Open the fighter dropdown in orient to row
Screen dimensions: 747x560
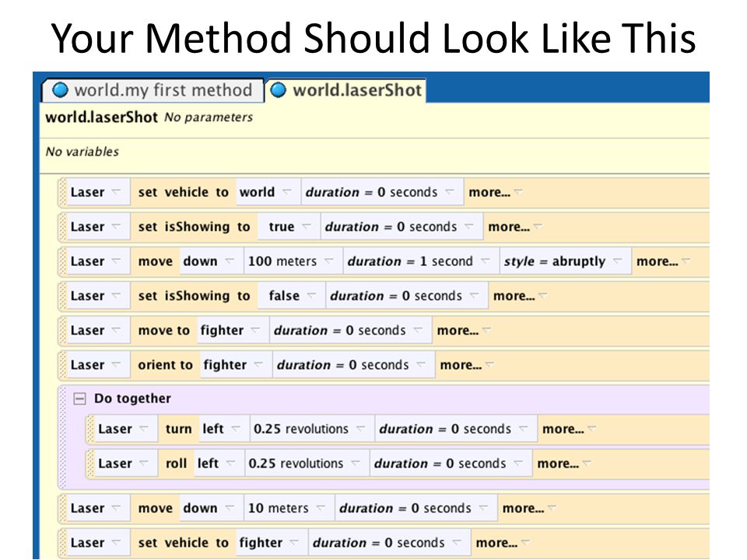[236, 365]
